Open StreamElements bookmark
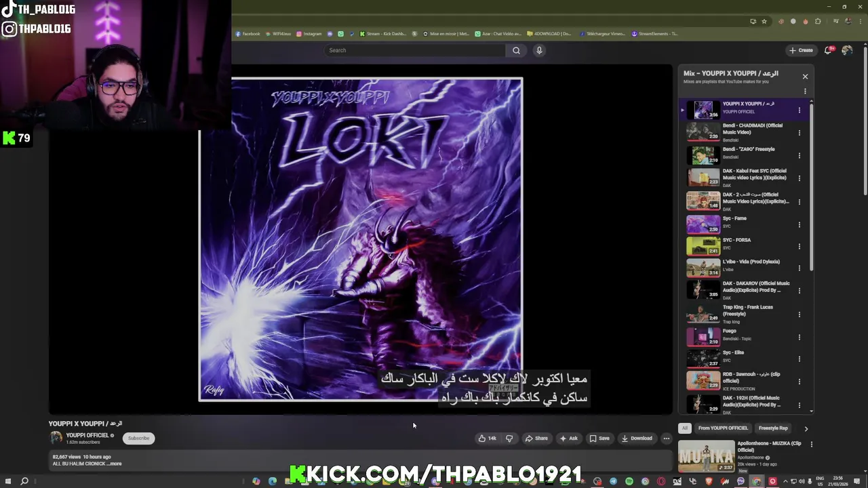Image resolution: width=868 pixels, height=488 pixels. coord(655,34)
